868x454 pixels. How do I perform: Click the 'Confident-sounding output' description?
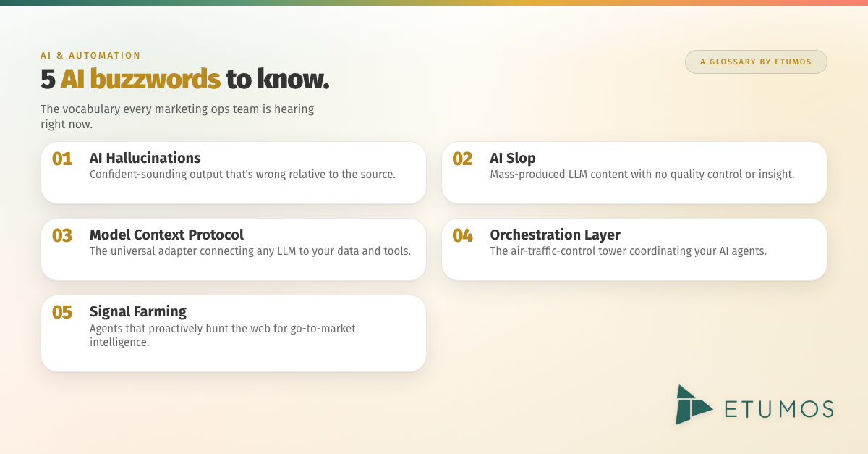pyautogui.click(x=242, y=175)
